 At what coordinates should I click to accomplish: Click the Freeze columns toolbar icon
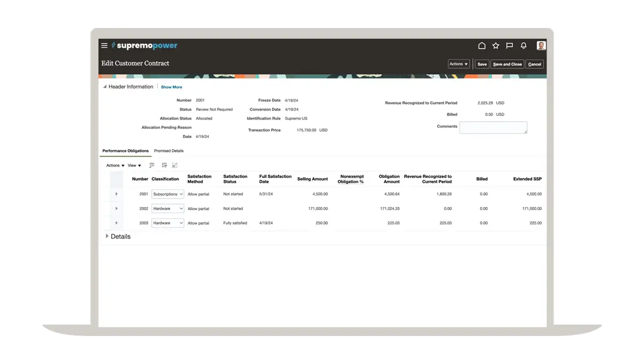pos(152,165)
